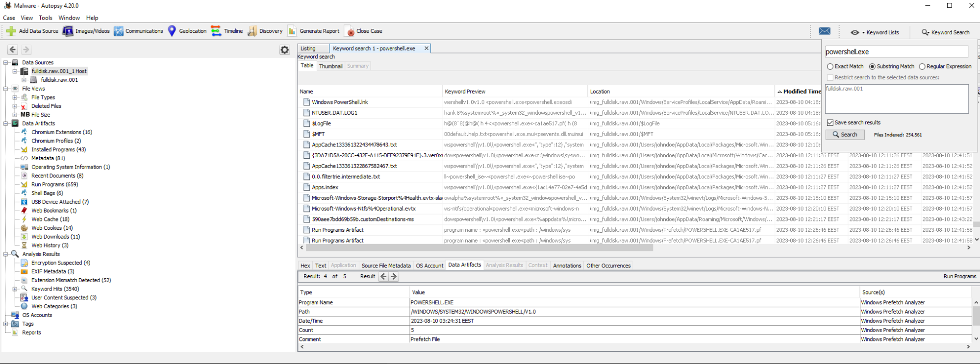The image size is (980, 364).
Task: Open the Source File Metadata tab
Action: [x=386, y=266]
